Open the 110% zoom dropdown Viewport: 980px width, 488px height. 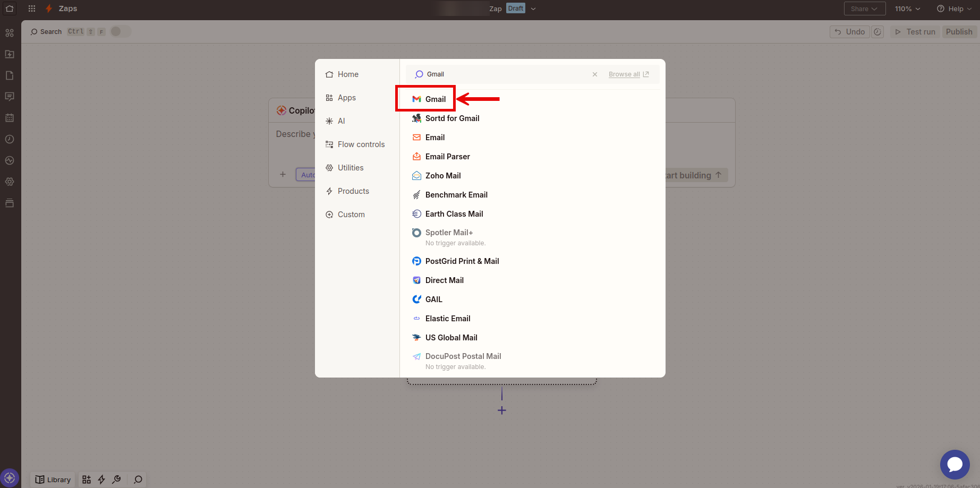click(907, 8)
